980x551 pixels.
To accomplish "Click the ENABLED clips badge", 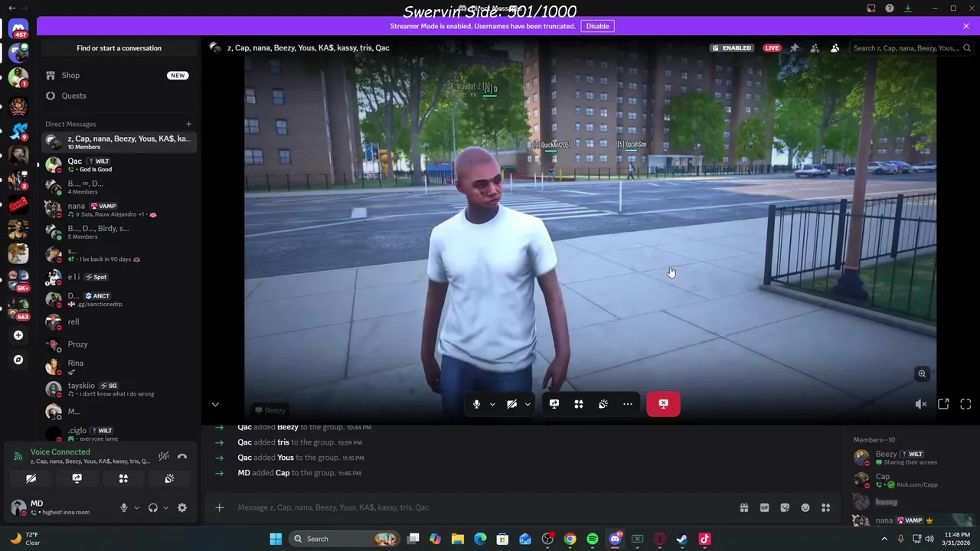I will tap(732, 48).
